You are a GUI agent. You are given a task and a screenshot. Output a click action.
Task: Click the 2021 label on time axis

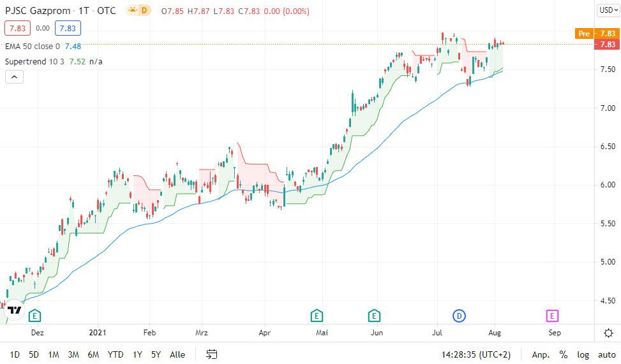click(98, 332)
